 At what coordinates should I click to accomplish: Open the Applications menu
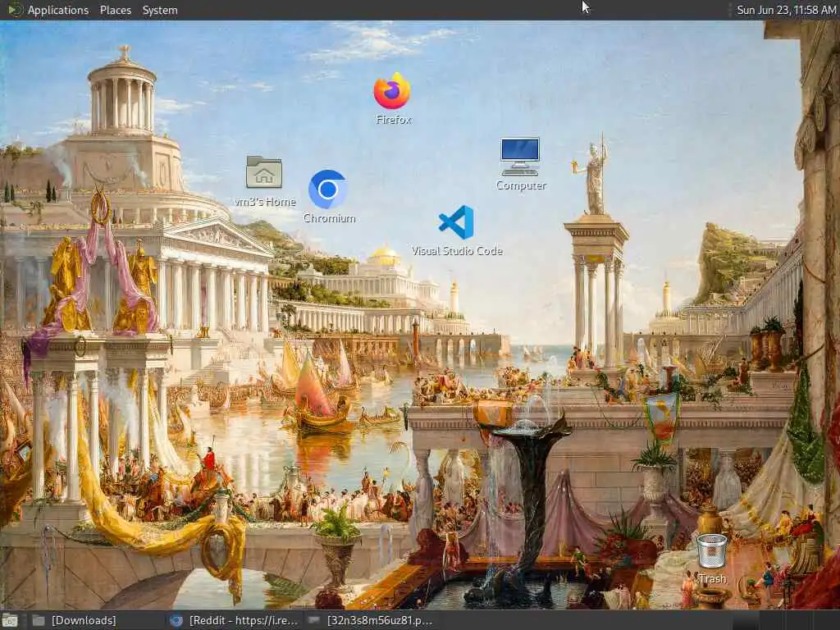click(x=58, y=10)
